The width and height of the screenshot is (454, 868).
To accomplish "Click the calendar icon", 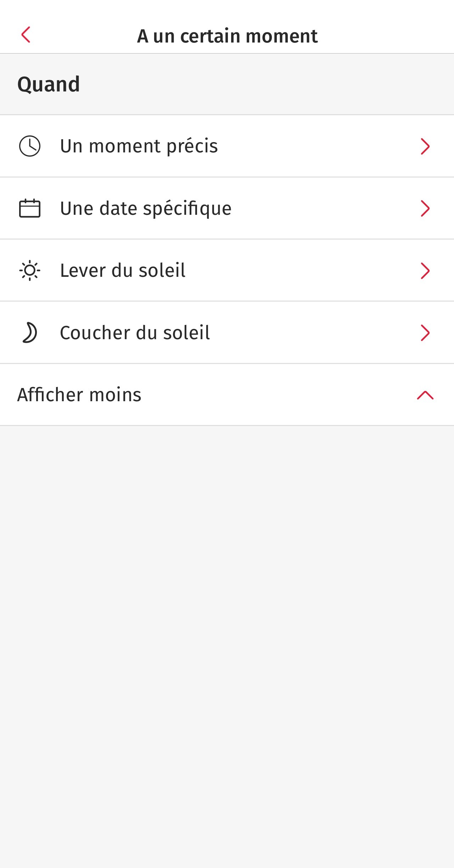I will [30, 208].
